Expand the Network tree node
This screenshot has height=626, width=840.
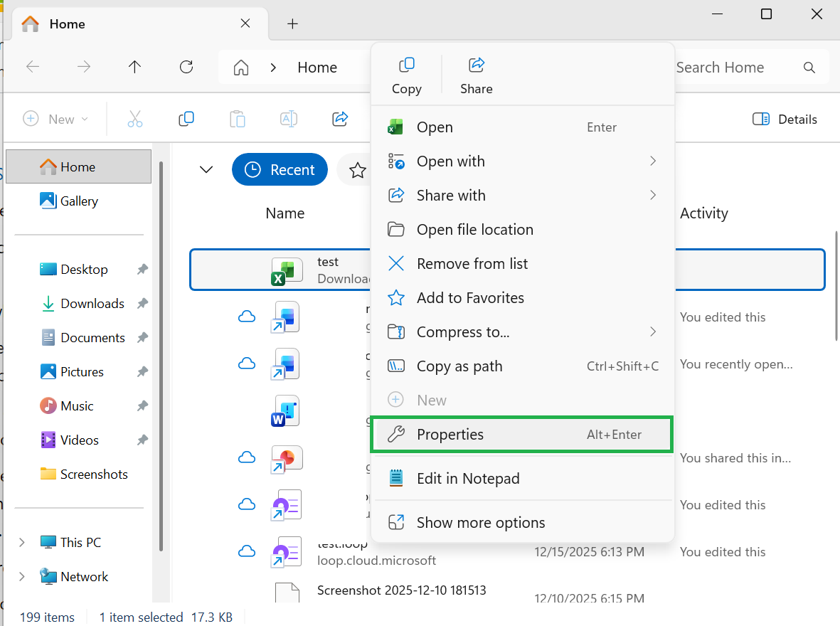pyautogui.click(x=21, y=577)
